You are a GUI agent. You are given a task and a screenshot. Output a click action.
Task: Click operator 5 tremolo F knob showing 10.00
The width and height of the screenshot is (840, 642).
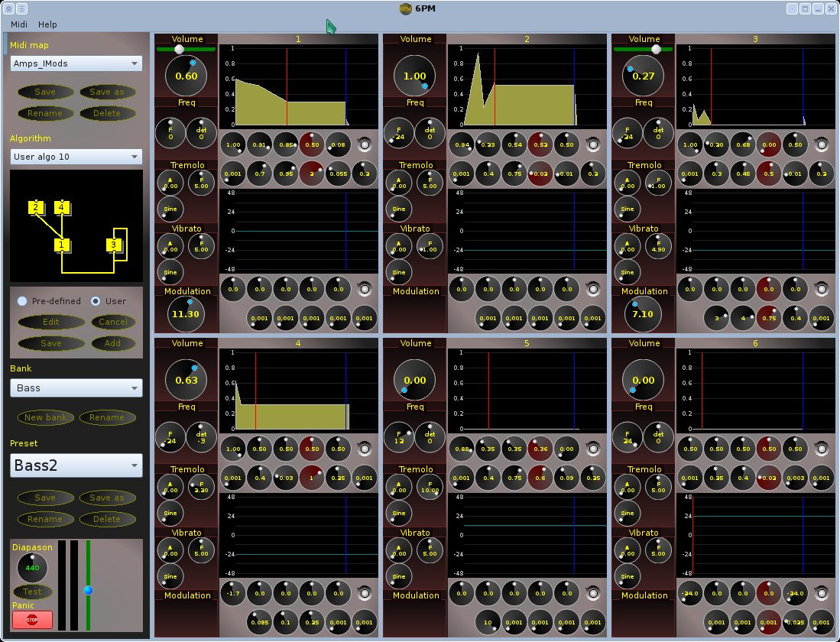[x=430, y=487]
